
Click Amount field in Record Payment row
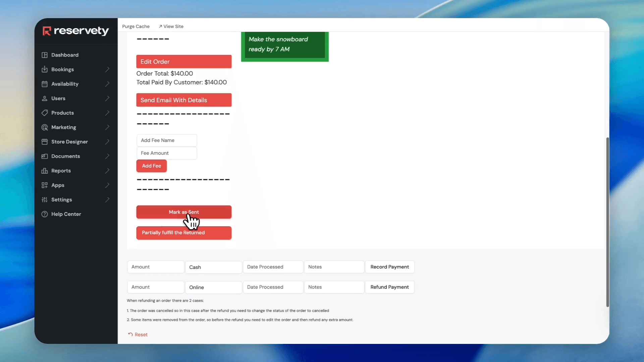coord(156,267)
